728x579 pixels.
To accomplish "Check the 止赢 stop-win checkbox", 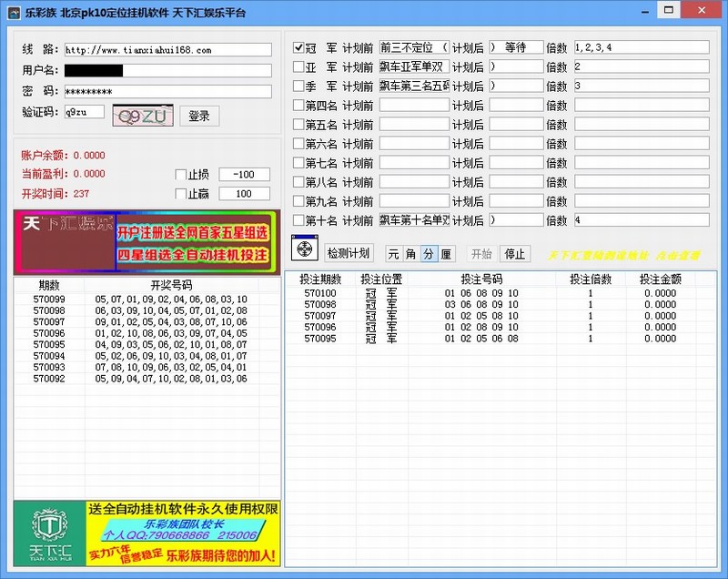I will (180, 194).
